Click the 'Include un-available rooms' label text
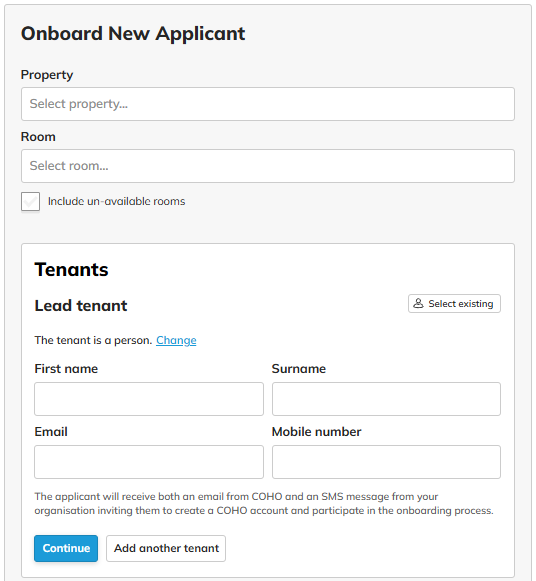This screenshot has width=536, height=581. [116, 201]
